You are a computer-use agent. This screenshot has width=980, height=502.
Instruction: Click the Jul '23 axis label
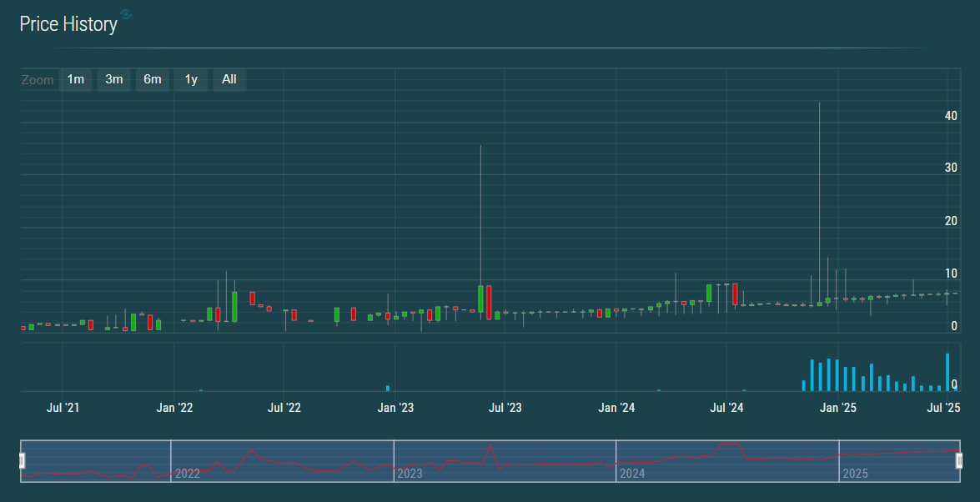click(505, 409)
